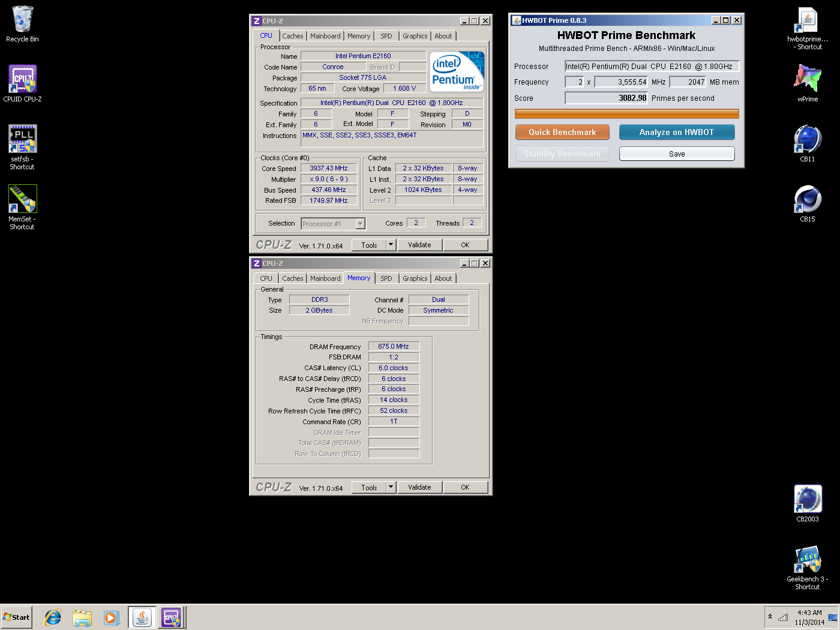Open Graphics tab in bottom CPU-Z window
This screenshot has height=630, width=840.
click(x=415, y=278)
